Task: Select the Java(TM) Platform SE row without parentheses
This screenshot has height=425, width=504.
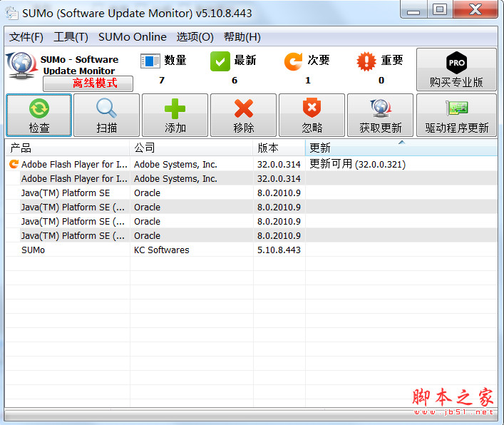Action: 252,193
